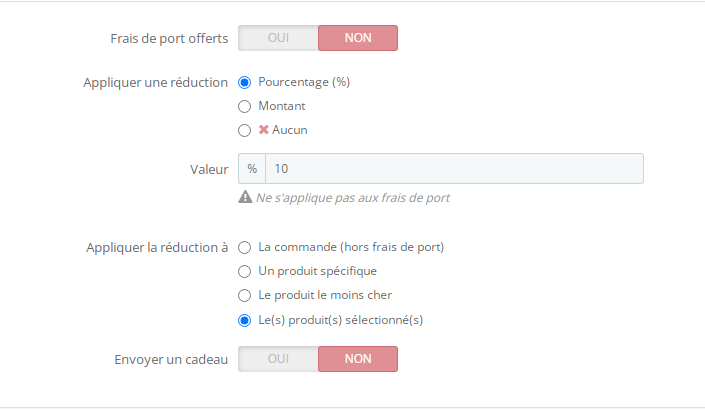Select Le(s) produit(s) sélectionné(s) radio button
This screenshot has height=412, width=705.
pos(244,320)
